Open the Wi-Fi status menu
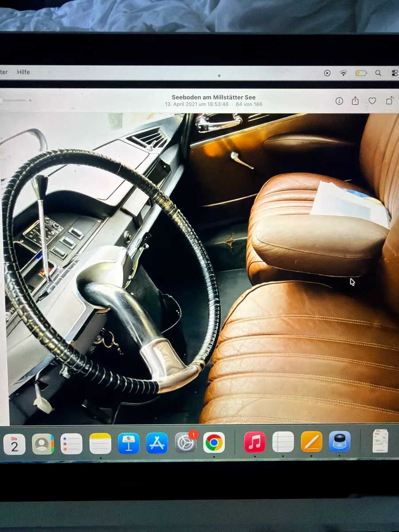This screenshot has height=532, width=399. [343, 73]
